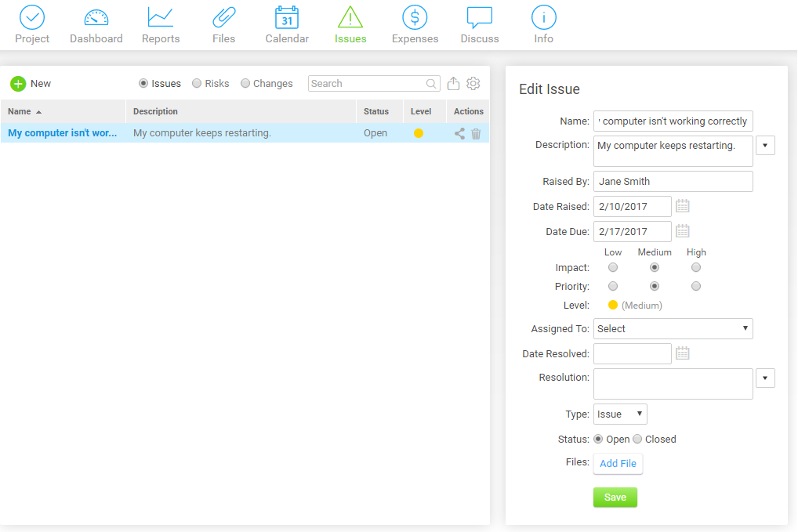Select the Changes filter radio button
The height and width of the screenshot is (532, 798).
[245, 83]
